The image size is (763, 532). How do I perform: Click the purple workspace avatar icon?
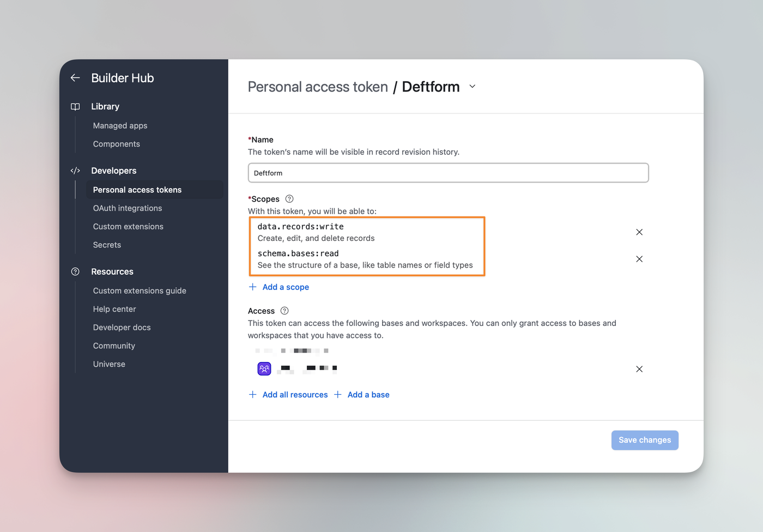coord(264,369)
